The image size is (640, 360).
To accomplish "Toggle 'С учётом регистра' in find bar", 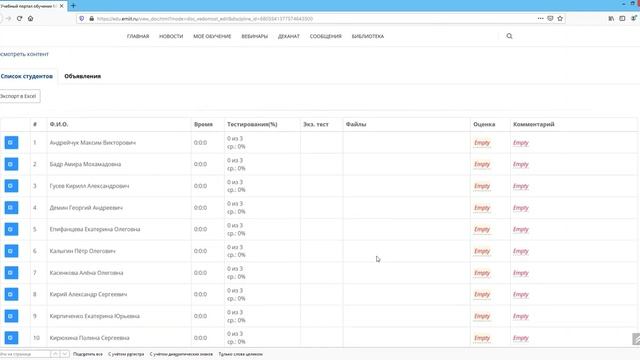I will 126,354.
